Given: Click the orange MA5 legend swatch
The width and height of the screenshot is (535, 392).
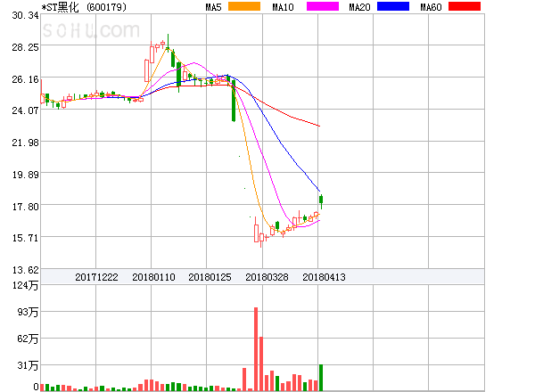Looking at the screenshot, I should (x=244, y=6).
